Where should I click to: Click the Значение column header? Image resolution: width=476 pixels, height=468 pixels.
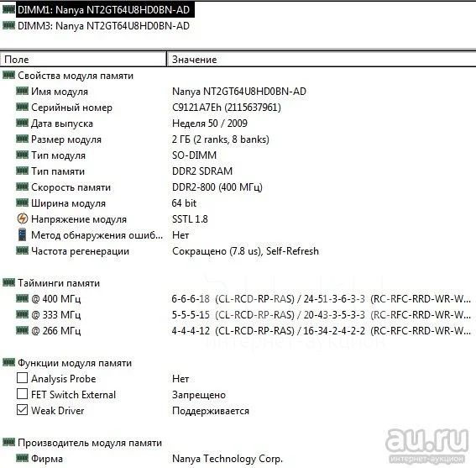(x=322, y=60)
